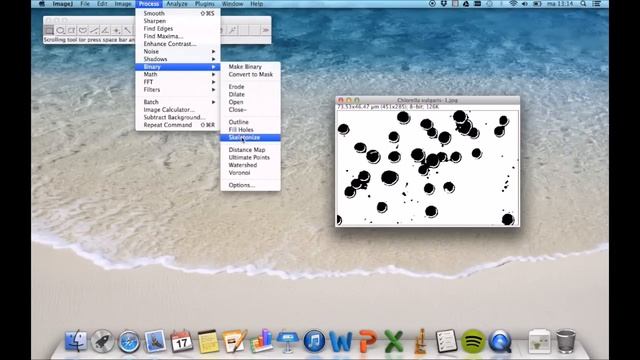Open ImageJ microscope icon in dock
The width and height of the screenshot is (640, 360).
(420, 341)
